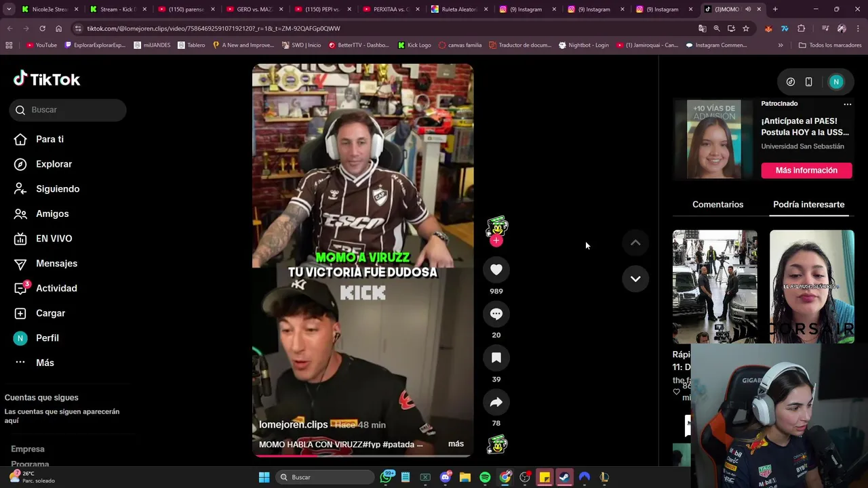Click the TikTok logo
Screen dimensions: 868x488
[47, 79]
